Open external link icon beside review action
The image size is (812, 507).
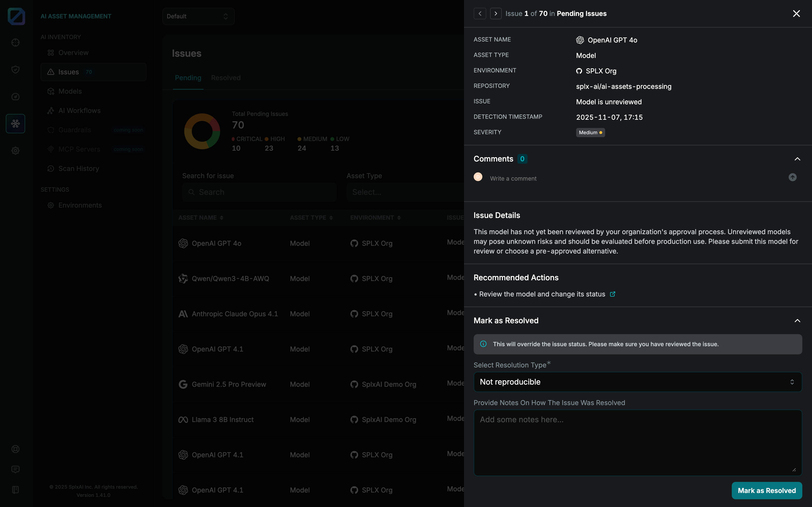(612, 294)
